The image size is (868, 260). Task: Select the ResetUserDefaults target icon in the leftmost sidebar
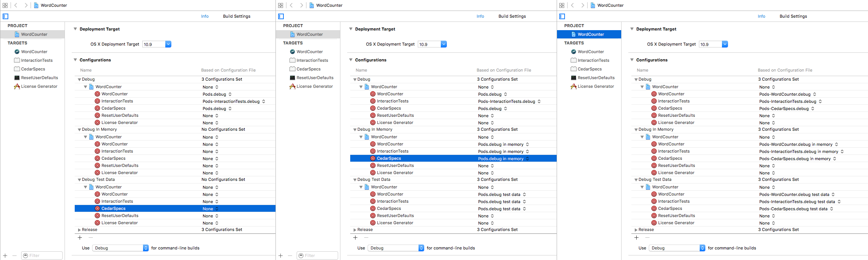(x=17, y=78)
